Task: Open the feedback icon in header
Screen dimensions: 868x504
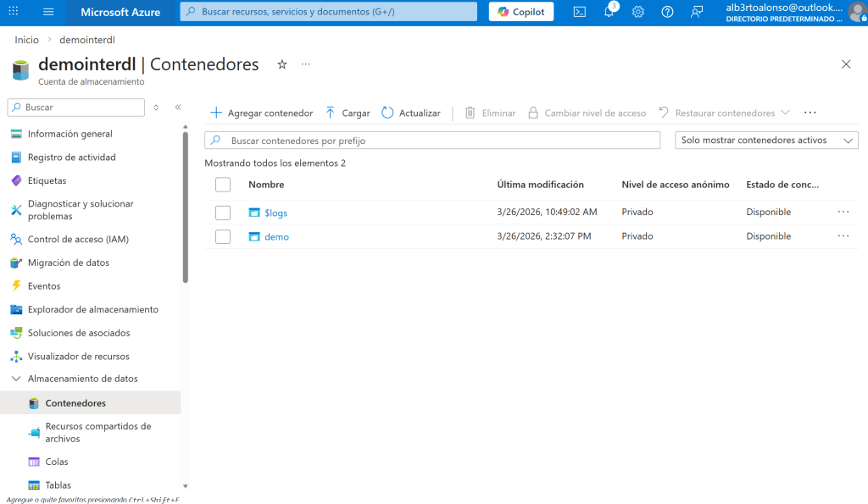Action: click(x=697, y=12)
